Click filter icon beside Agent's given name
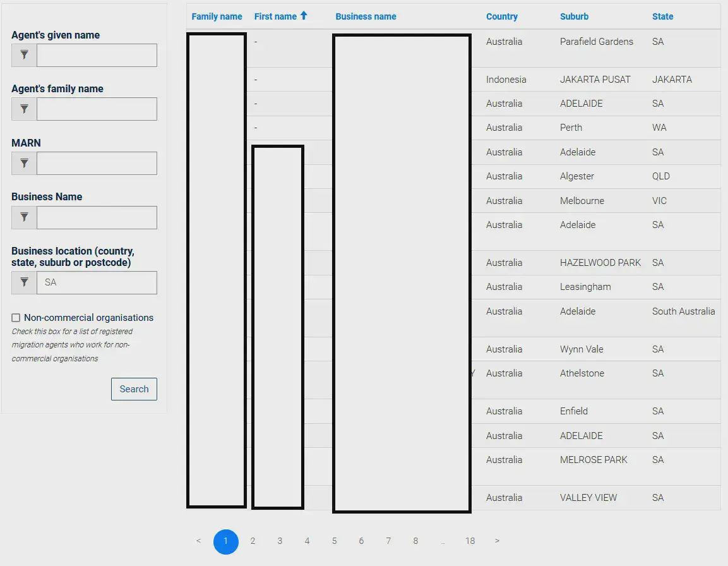 (24, 56)
